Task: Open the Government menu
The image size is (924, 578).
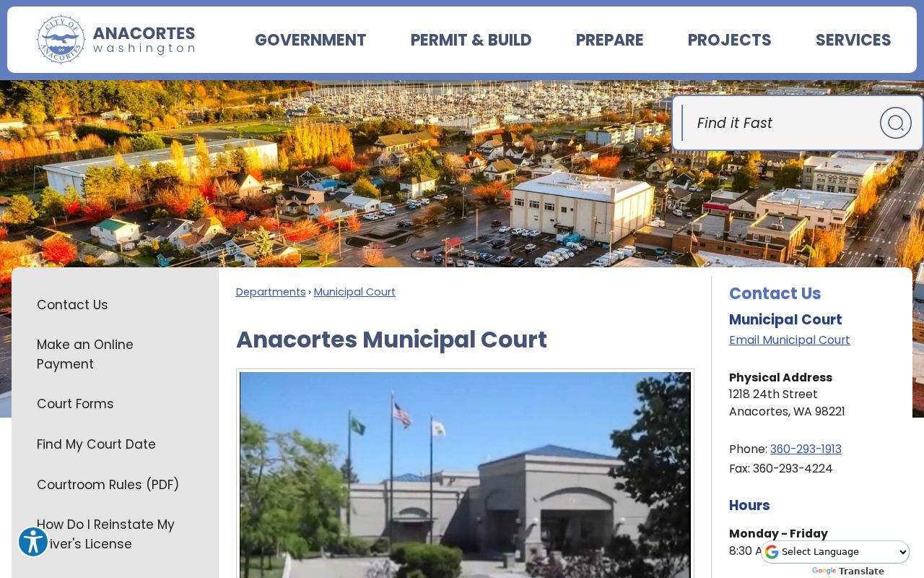Action: pyautogui.click(x=310, y=40)
